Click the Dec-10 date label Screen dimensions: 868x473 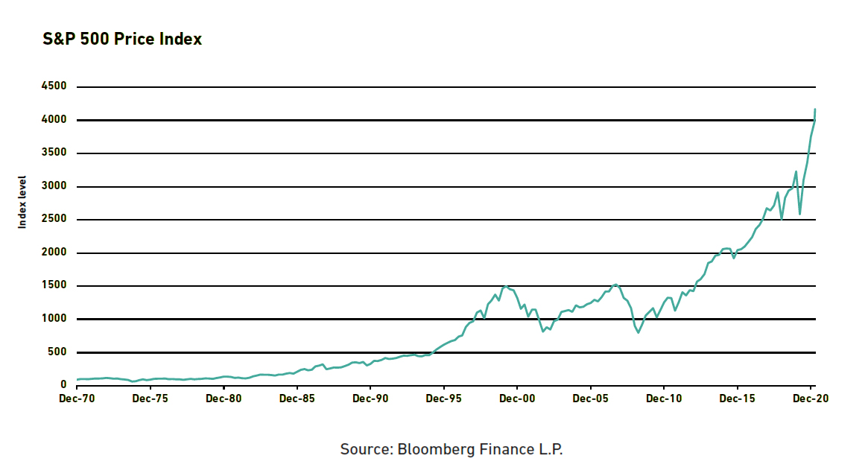point(664,399)
